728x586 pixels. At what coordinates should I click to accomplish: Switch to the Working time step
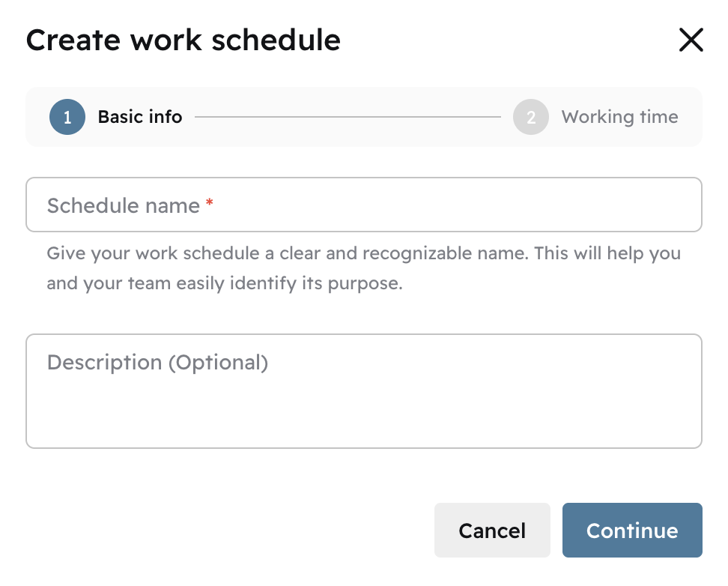(619, 117)
